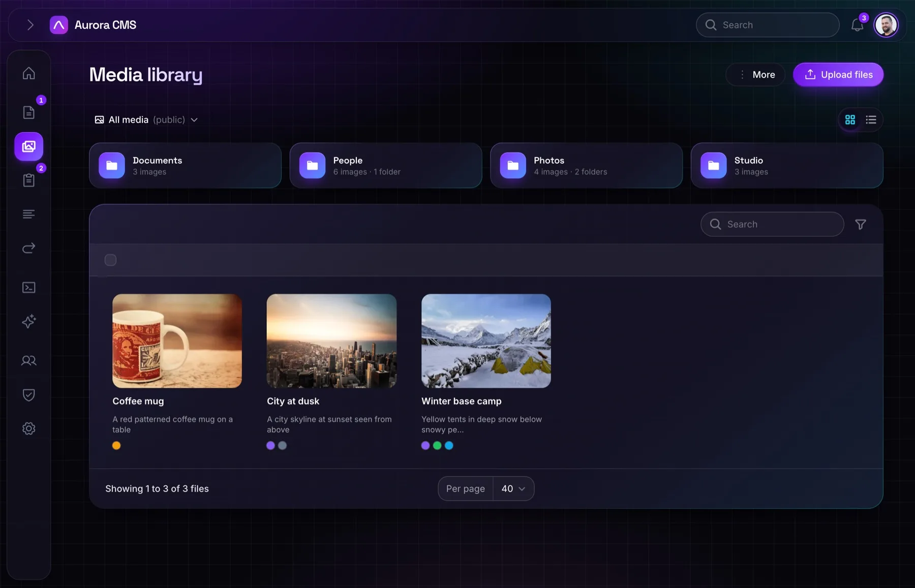The width and height of the screenshot is (915, 588).
Task: Select the Media library sidebar icon
Action: point(29,146)
